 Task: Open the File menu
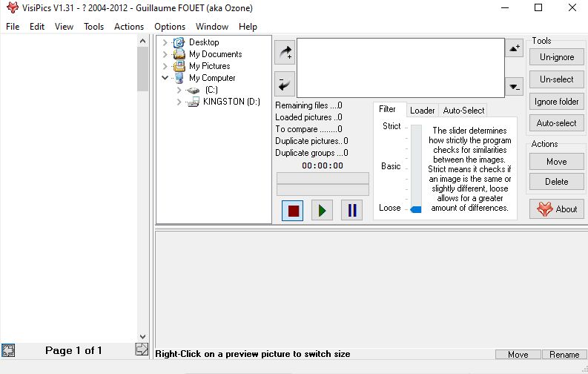pos(13,27)
